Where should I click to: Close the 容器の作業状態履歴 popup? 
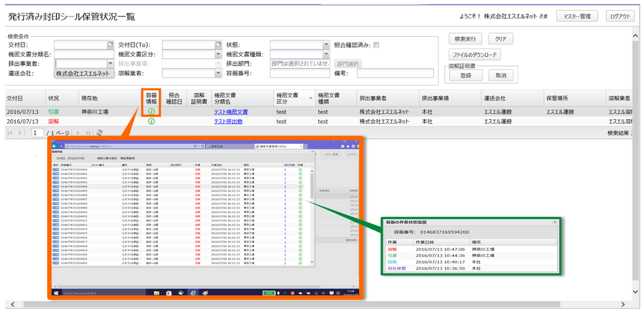555,222
